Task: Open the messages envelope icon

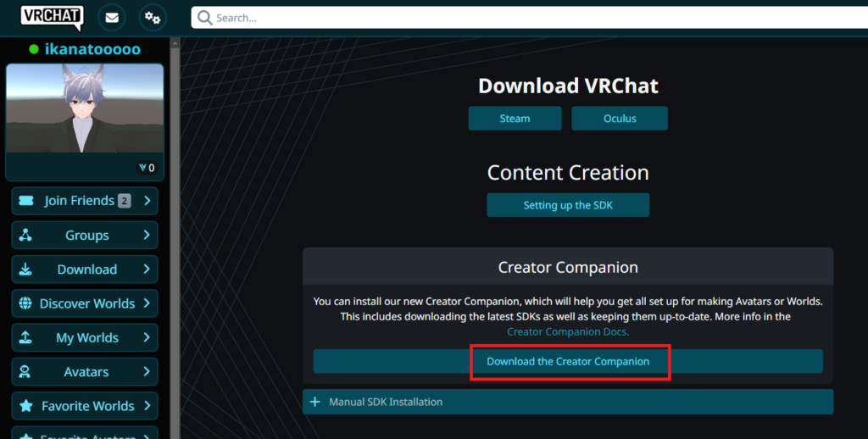Action: pyautogui.click(x=112, y=18)
